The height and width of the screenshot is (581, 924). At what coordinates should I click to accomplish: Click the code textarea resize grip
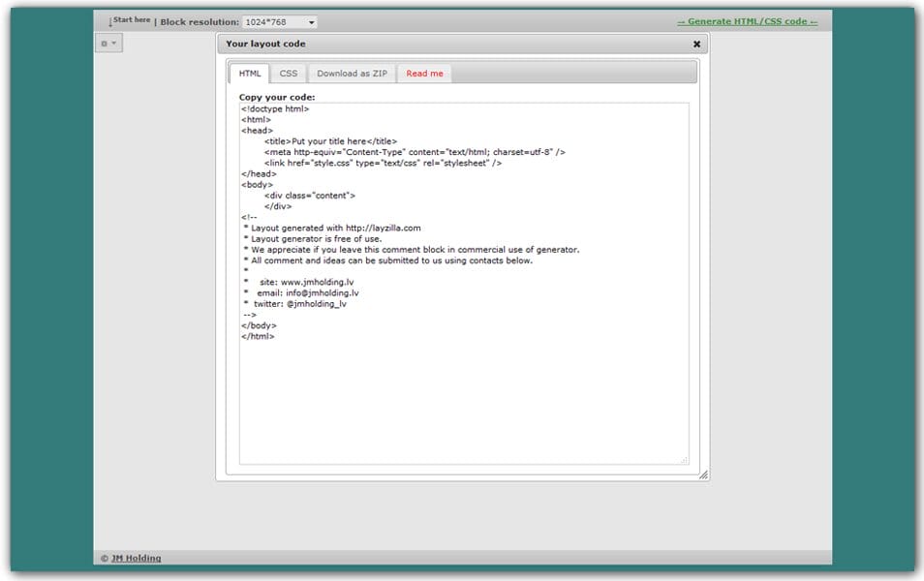684,460
